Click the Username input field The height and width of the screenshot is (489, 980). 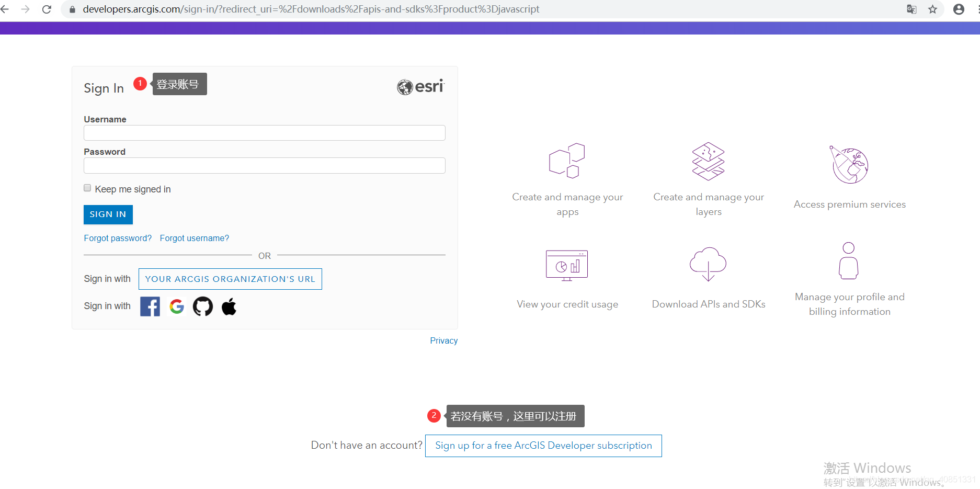tap(265, 133)
